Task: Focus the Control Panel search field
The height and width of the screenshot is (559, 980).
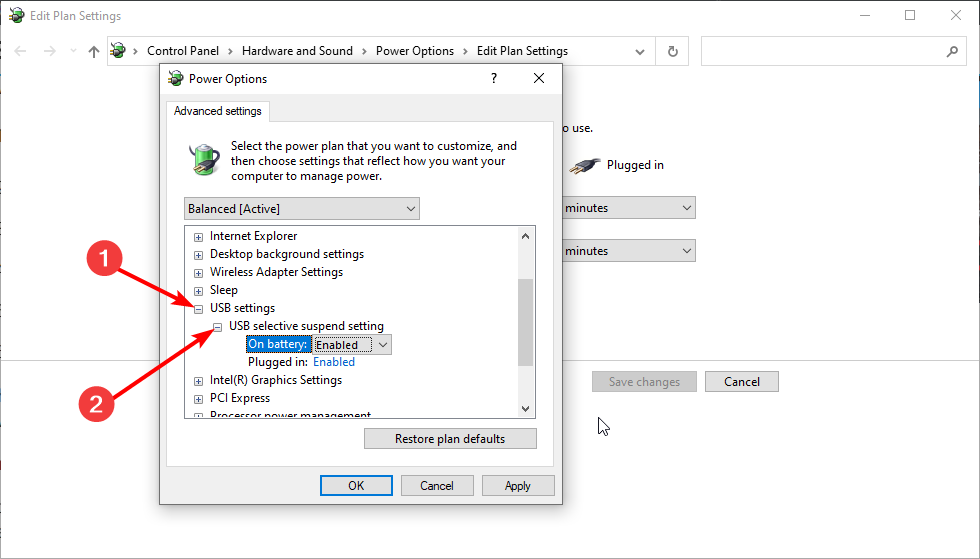Action: click(834, 51)
